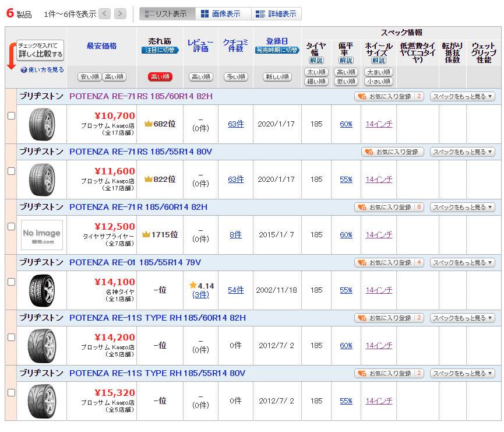Expand スペックをもっと見る for RE-71R 185/60R14
Viewport: 504px width, 432px height.
[462, 207]
